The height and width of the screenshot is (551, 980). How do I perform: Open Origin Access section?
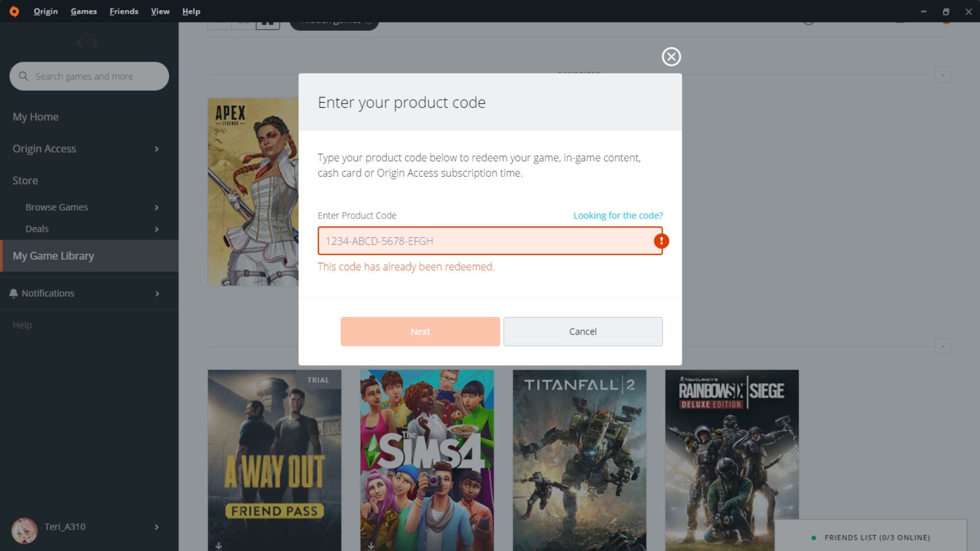tap(44, 148)
